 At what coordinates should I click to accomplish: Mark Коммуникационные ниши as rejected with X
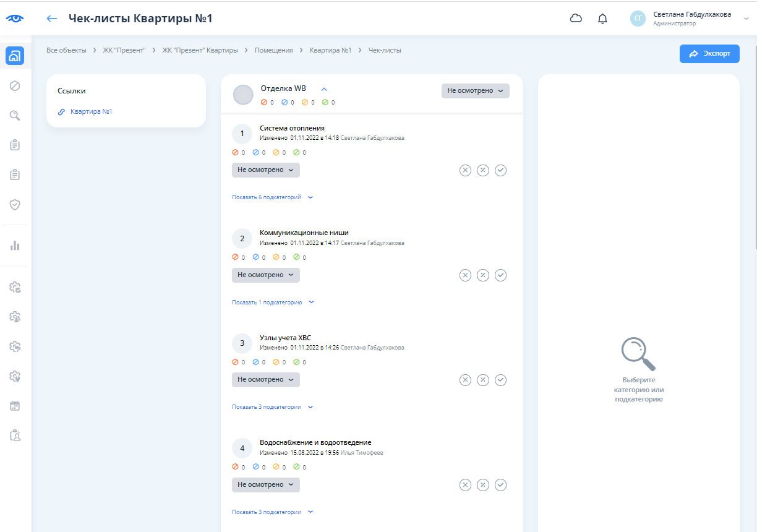click(x=465, y=275)
